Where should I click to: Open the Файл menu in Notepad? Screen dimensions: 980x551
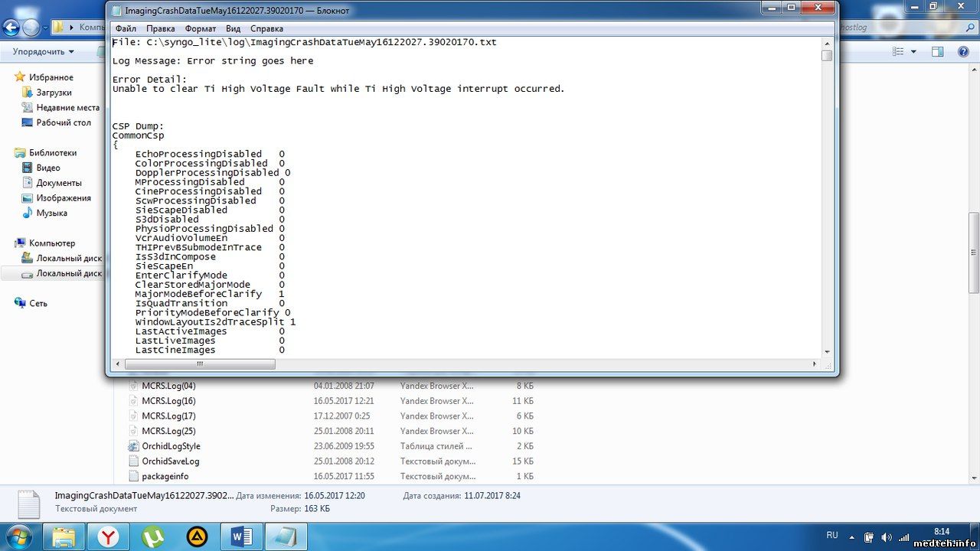point(126,28)
